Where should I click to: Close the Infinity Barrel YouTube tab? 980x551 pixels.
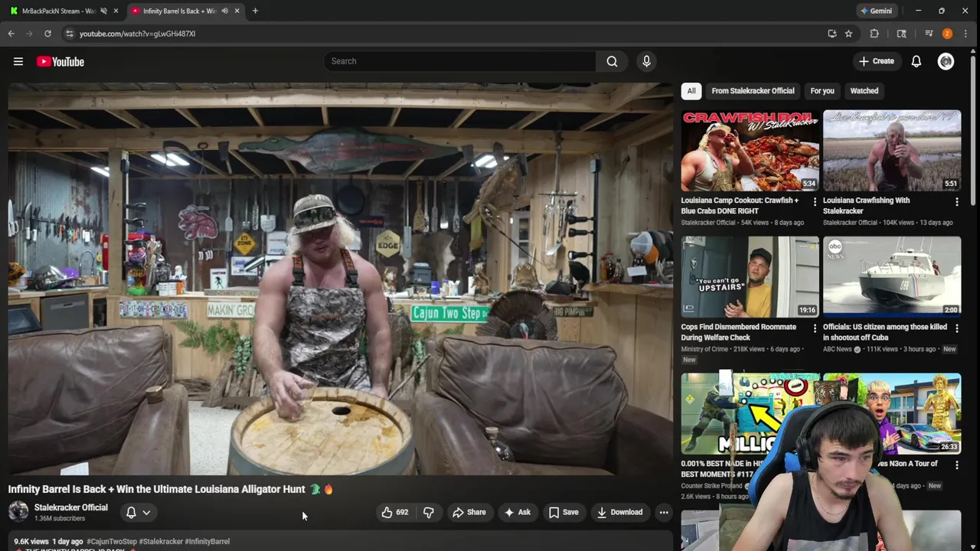tap(237, 11)
